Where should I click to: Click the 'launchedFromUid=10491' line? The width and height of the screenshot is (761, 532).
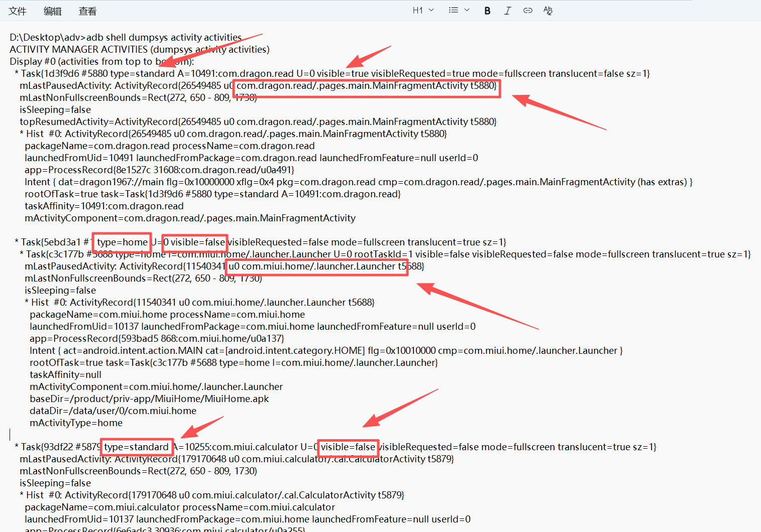[252, 158]
